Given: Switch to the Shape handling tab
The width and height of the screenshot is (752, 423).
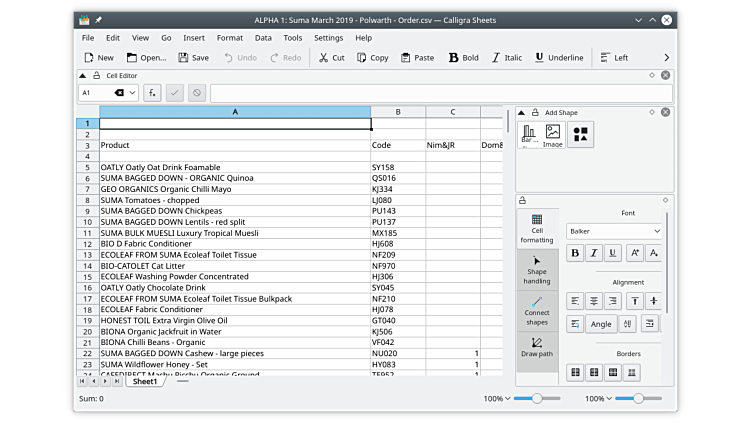Looking at the screenshot, I should click(537, 271).
